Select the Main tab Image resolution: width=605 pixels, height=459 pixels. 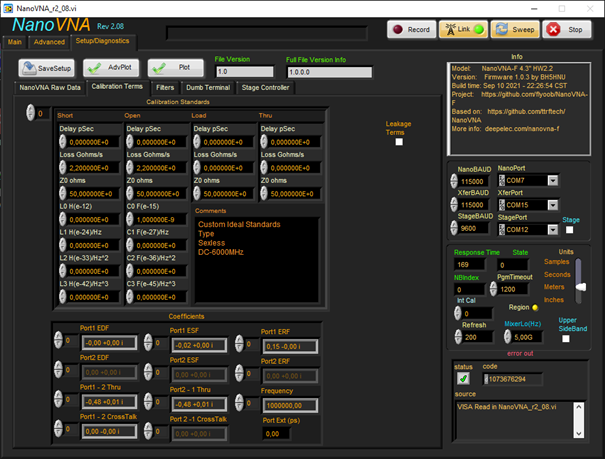[x=15, y=43]
